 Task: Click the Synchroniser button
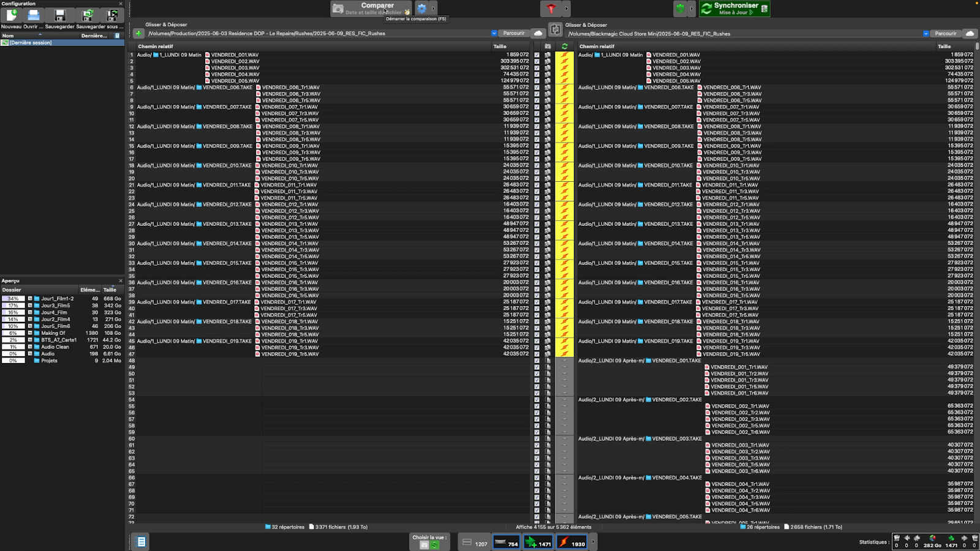[734, 9]
